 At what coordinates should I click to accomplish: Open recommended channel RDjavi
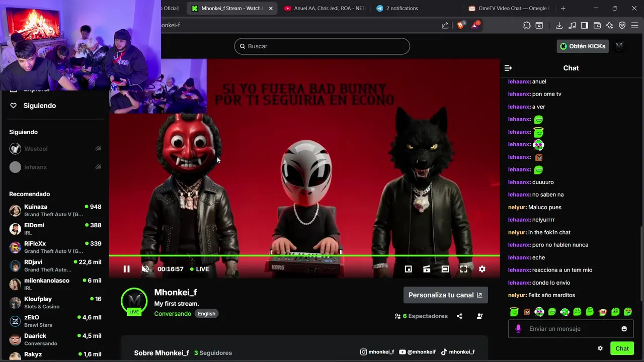(x=55, y=265)
